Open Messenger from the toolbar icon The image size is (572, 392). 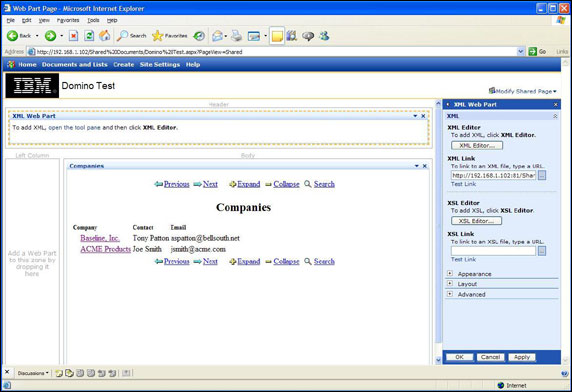click(324, 36)
